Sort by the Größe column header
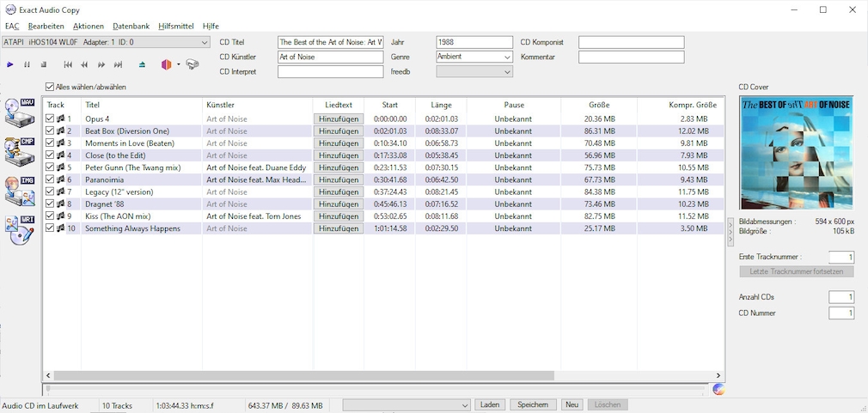868x413 pixels. pyautogui.click(x=599, y=105)
